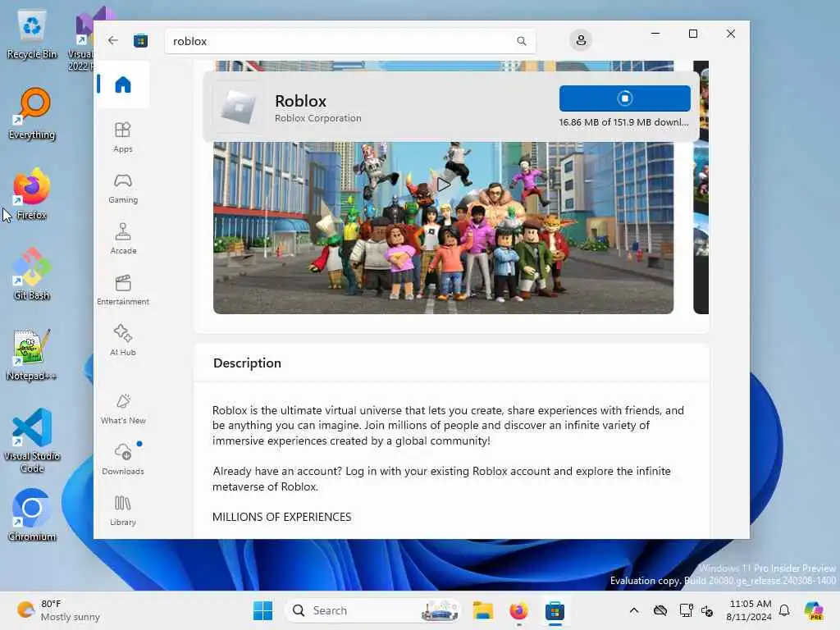The image size is (840, 630).
Task: Stop the Roblox download
Action: (624, 98)
